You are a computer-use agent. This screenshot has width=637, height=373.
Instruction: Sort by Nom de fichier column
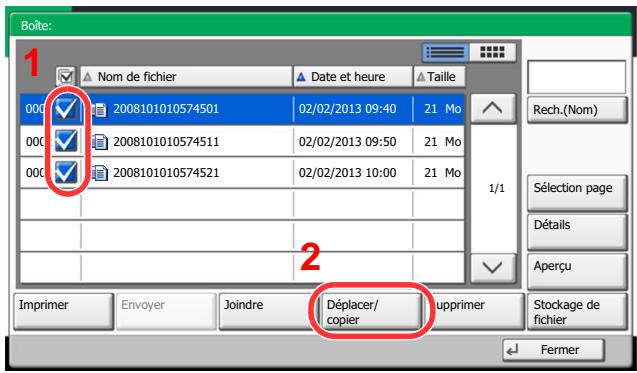186,77
